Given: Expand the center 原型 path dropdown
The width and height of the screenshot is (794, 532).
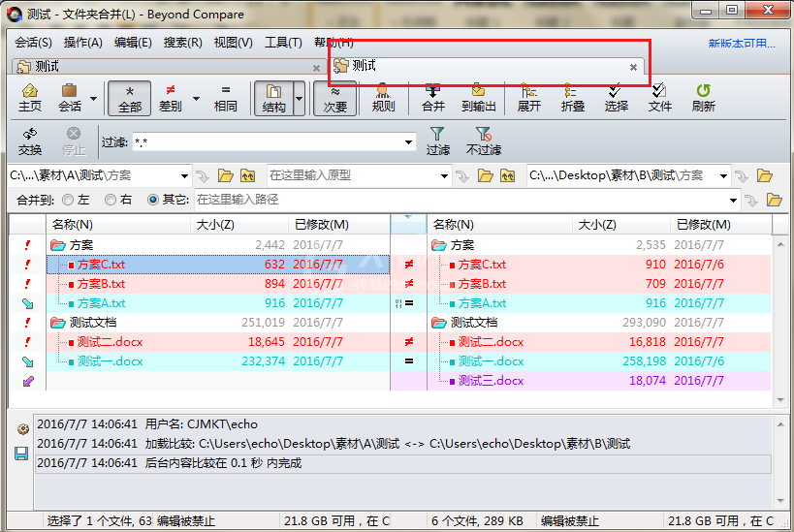Looking at the screenshot, I should tap(444, 176).
